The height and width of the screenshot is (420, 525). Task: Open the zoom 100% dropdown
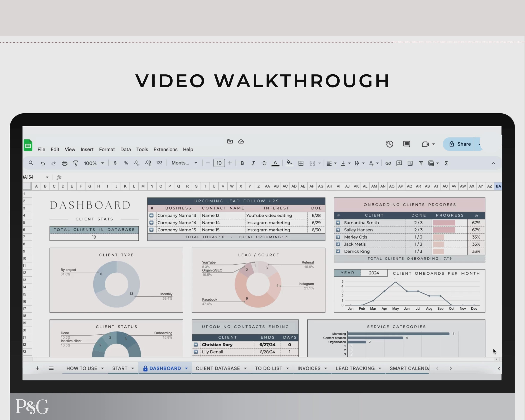tap(94, 163)
